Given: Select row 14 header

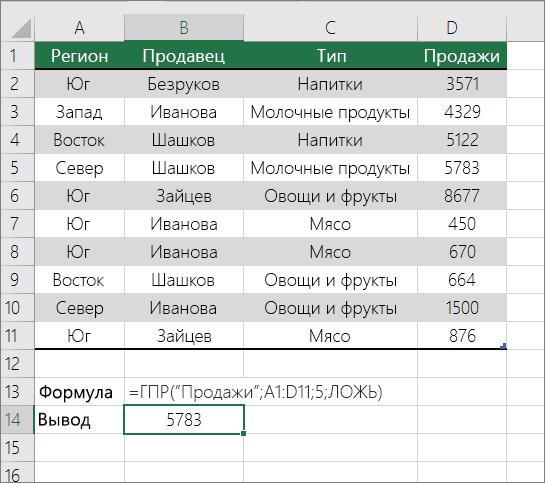Looking at the screenshot, I should [17, 419].
